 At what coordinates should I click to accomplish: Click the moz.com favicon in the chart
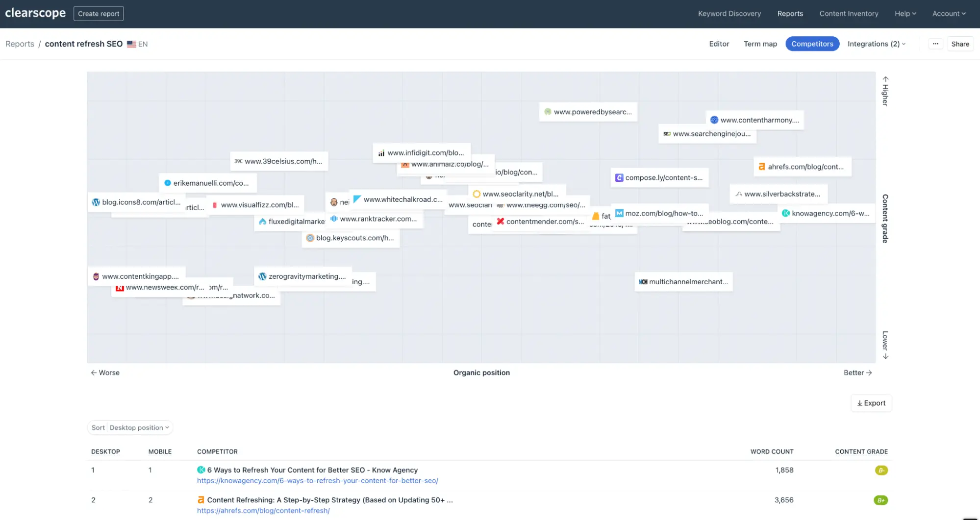coord(619,213)
